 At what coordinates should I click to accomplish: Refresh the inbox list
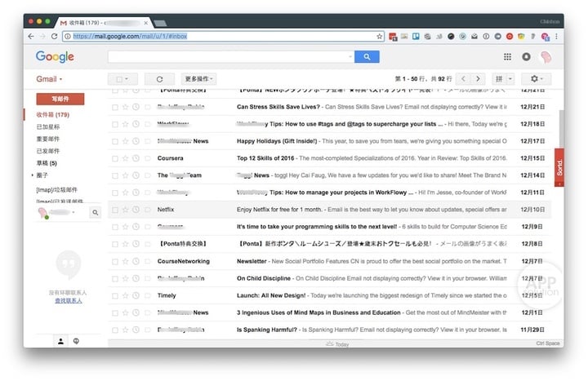tap(159, 79)
